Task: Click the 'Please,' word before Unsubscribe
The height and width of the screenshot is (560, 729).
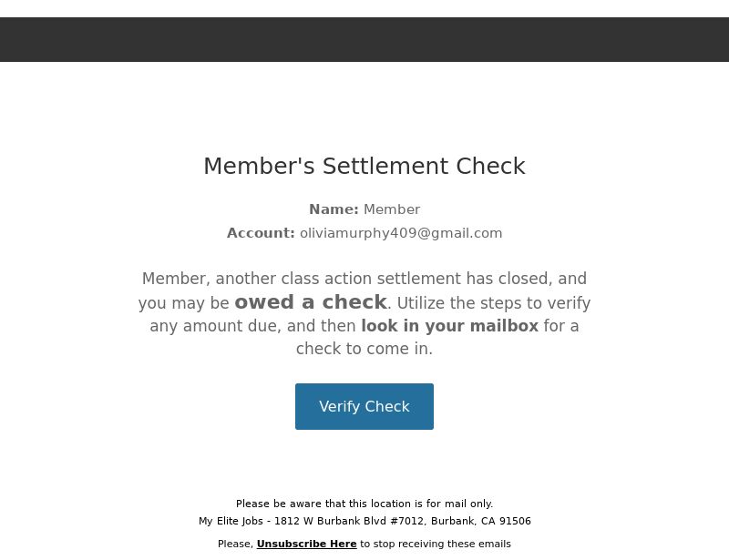Action: pos(235,544)
